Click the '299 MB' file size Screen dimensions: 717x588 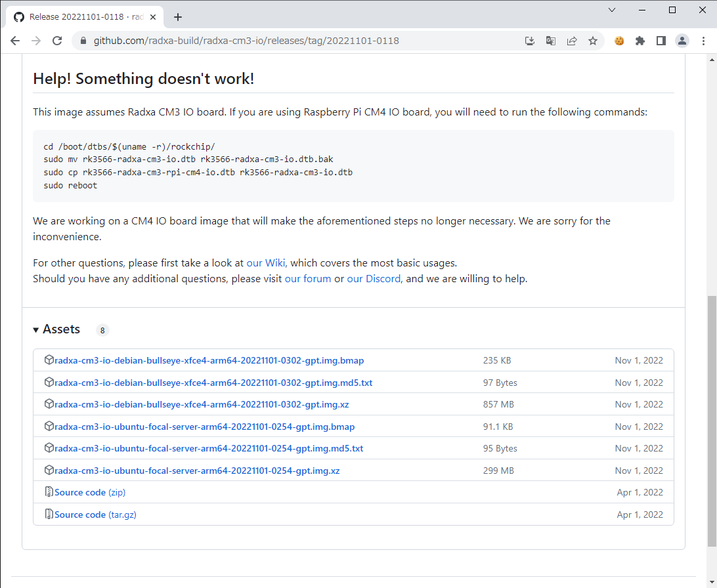(x=498, y=471)
